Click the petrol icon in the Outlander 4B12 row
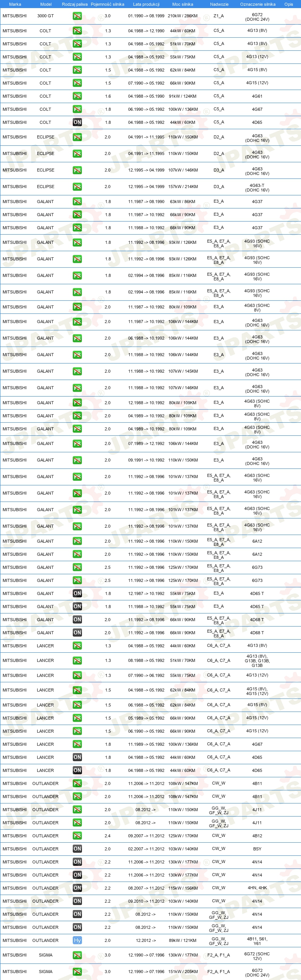The width and height of the screenshot is (301, 980). [x=77, y=835]
